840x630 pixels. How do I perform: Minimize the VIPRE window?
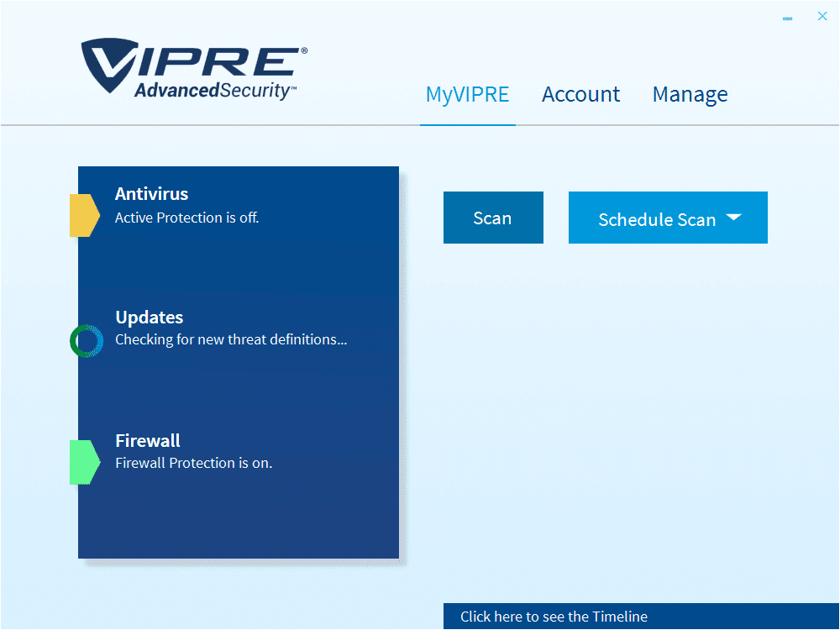pos(788,18)
